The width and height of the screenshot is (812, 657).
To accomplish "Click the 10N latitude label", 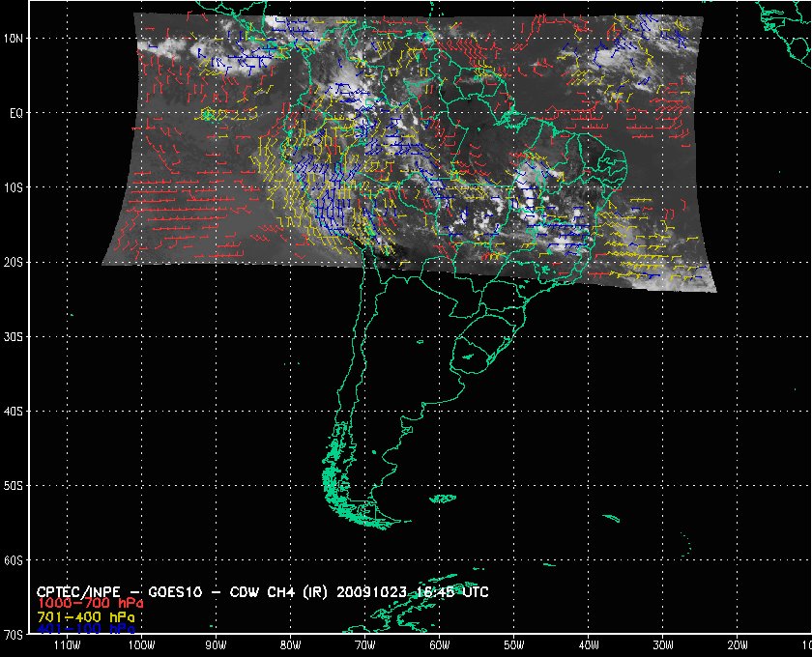I will pos(14,39).
